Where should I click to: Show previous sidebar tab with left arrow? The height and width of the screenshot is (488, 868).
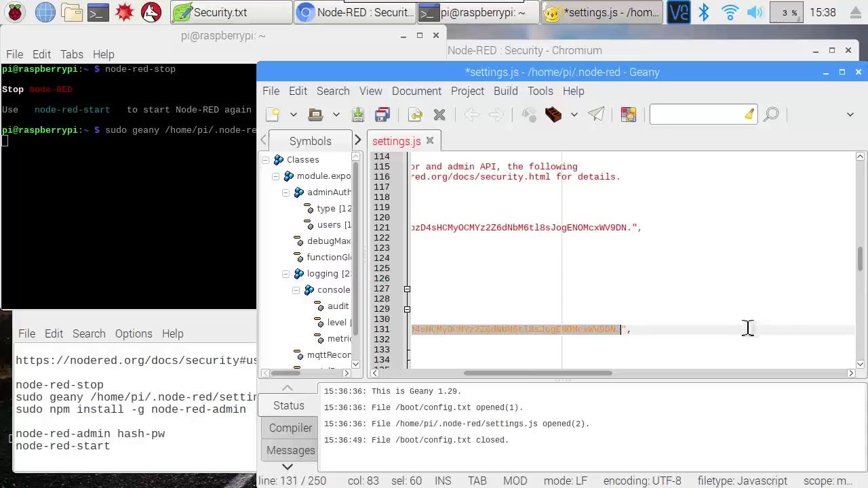coord(263,140)
